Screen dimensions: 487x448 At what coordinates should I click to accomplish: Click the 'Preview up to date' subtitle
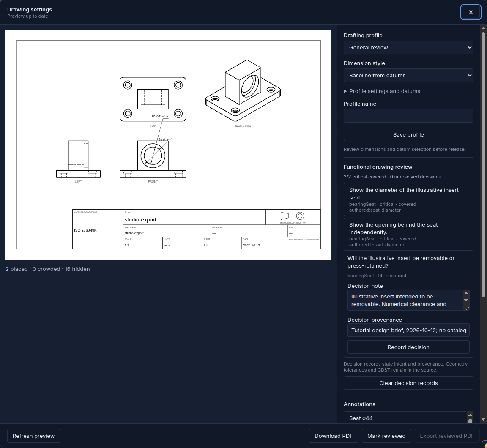pyautogui.click(x=27, y=16)
